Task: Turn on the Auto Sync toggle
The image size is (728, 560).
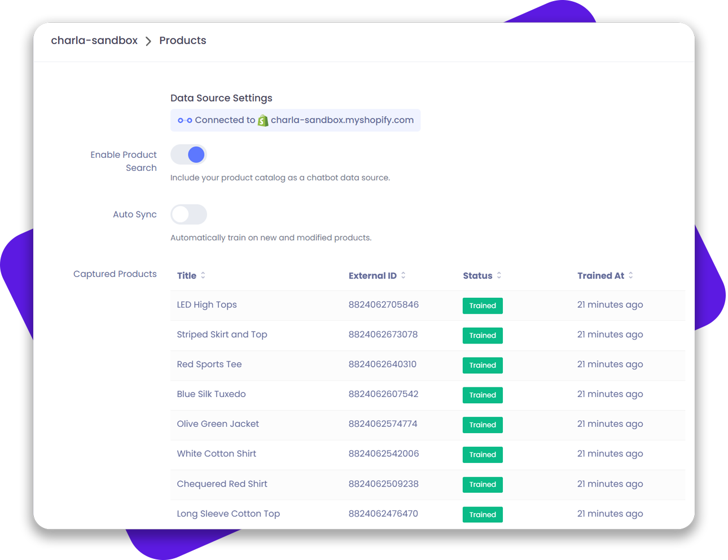Action: coord(188,214)
